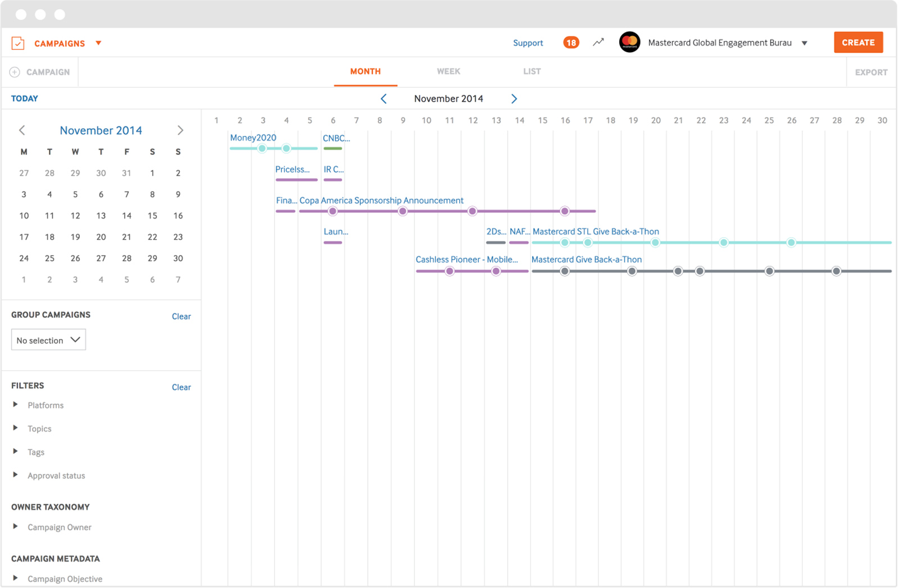This screenshot has height=588, width=899.
Task: Click Give Back-a-Thon gray marker on day 28
Action: [x=837, y=271]
